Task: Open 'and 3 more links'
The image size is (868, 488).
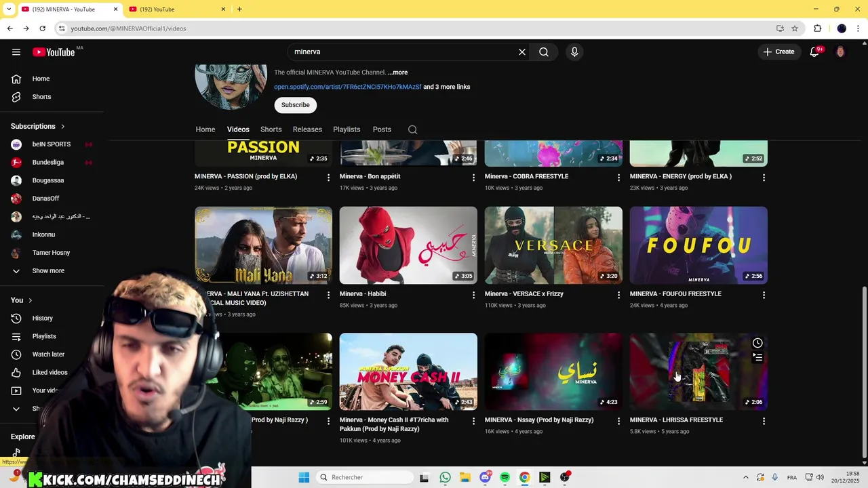Action: click(446, 87)
